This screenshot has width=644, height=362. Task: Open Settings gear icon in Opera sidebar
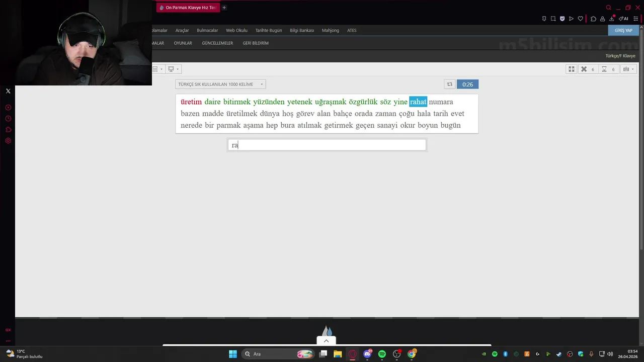(8, 141)
